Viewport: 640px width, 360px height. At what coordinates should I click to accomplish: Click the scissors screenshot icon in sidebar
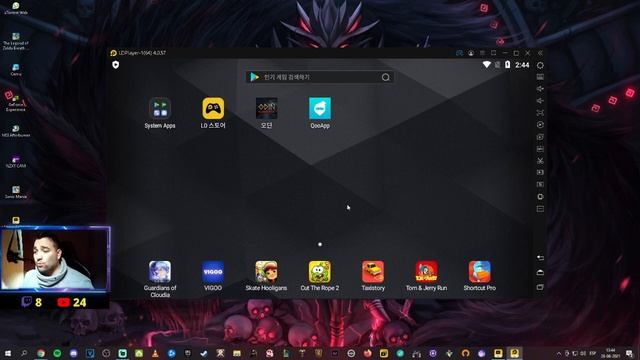tap(540, 161)
